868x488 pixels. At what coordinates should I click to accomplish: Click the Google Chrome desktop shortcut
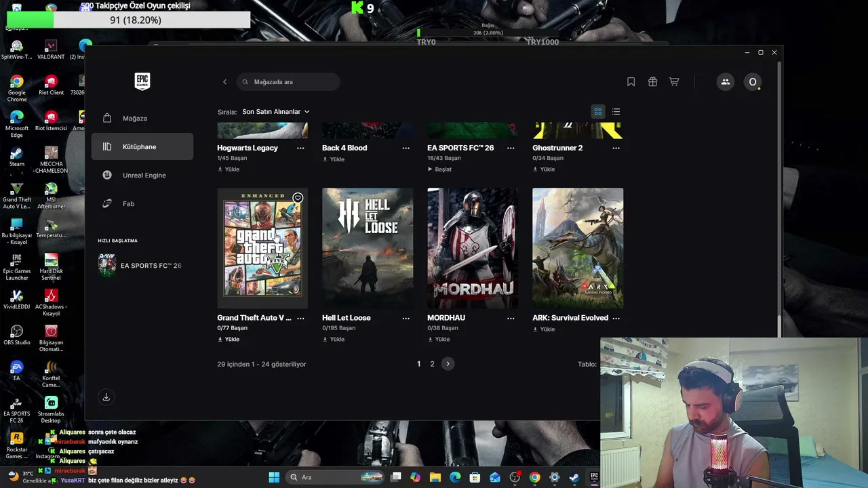17,89
